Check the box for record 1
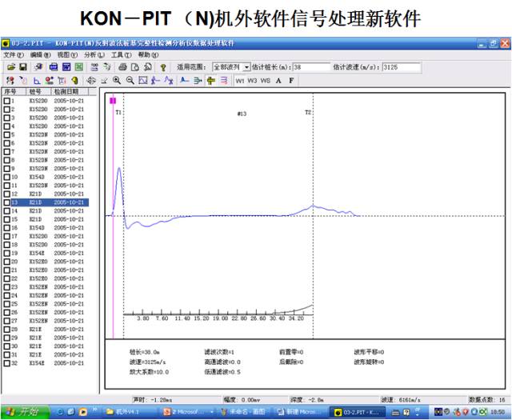Screen dimensions: 512x420 (x=6, y=102)
